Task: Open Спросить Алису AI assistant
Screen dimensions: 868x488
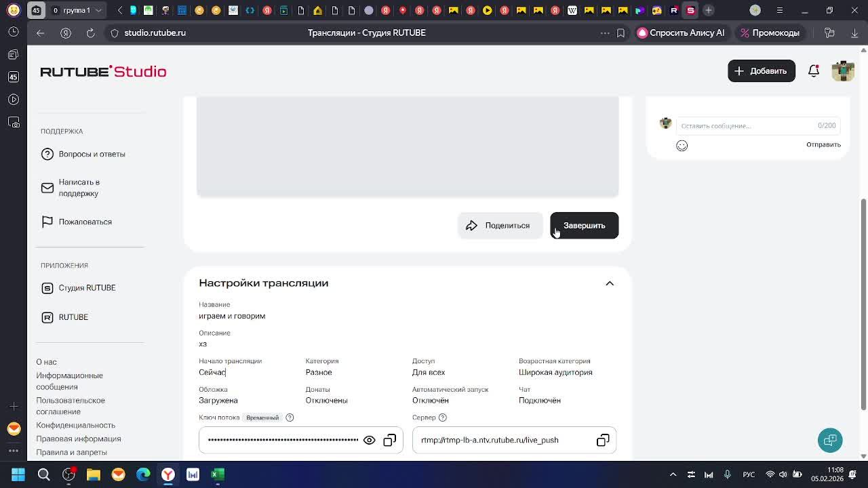Action: [681, 33]
